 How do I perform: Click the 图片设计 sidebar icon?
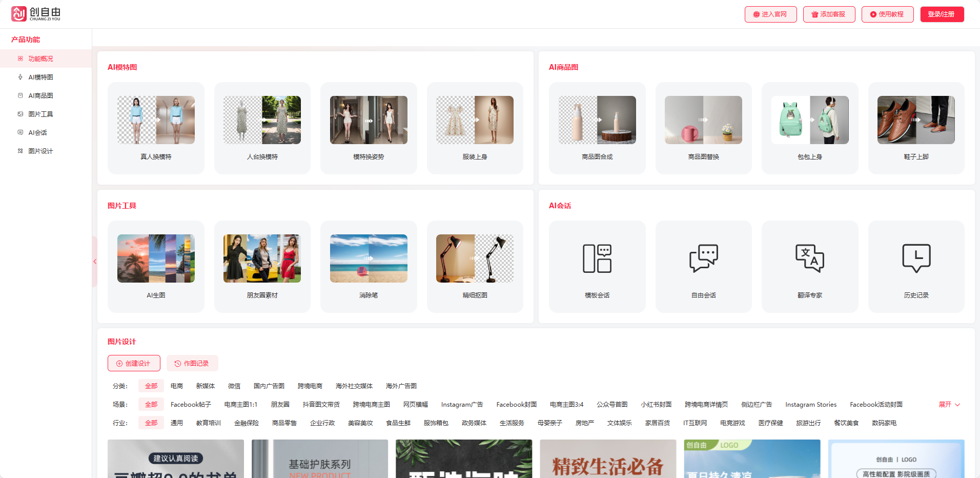point(21,151)
